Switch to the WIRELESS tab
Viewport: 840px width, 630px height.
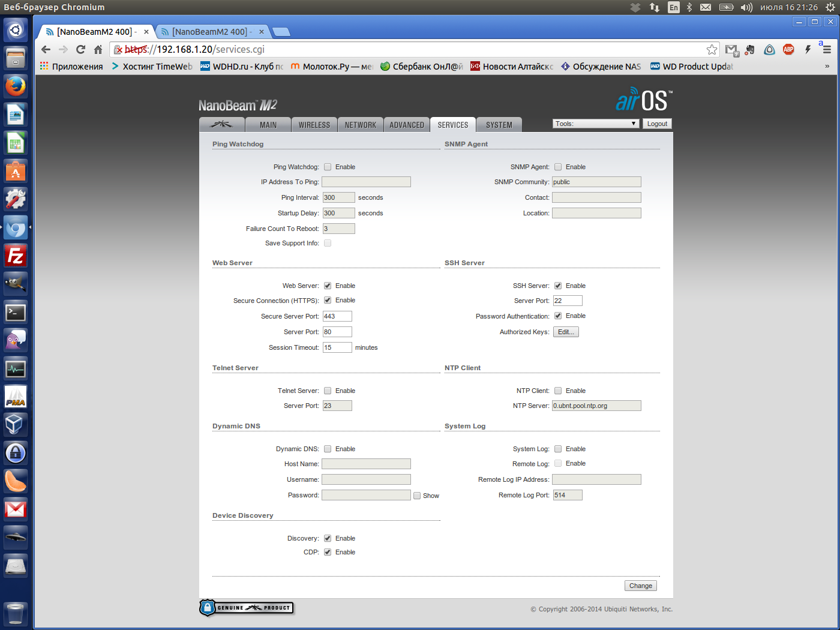pyautogui.click(x=314, y=124)
